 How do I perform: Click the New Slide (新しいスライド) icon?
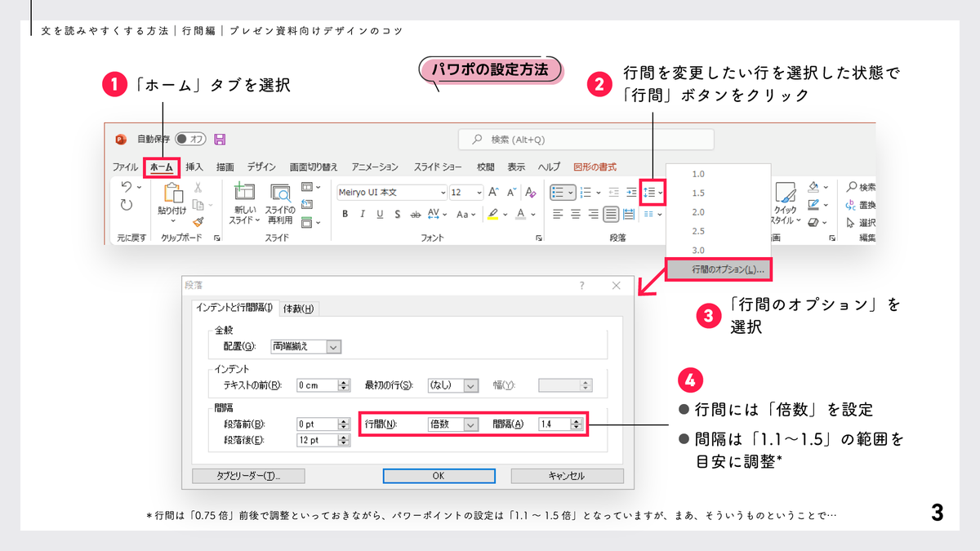(244, 193)
